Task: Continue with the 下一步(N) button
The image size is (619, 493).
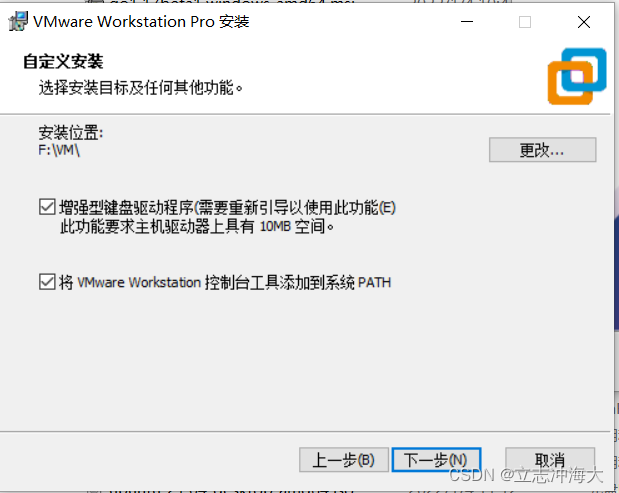Action: (436, 459)
